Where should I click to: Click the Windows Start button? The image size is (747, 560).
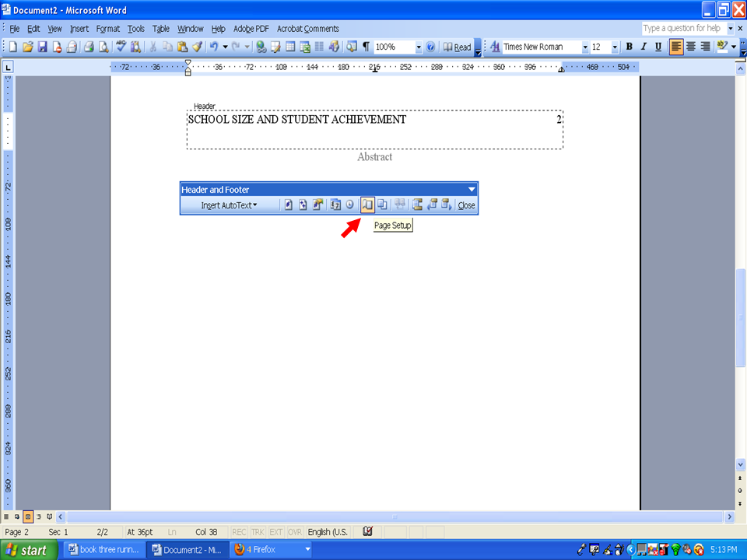pos(29,550)
